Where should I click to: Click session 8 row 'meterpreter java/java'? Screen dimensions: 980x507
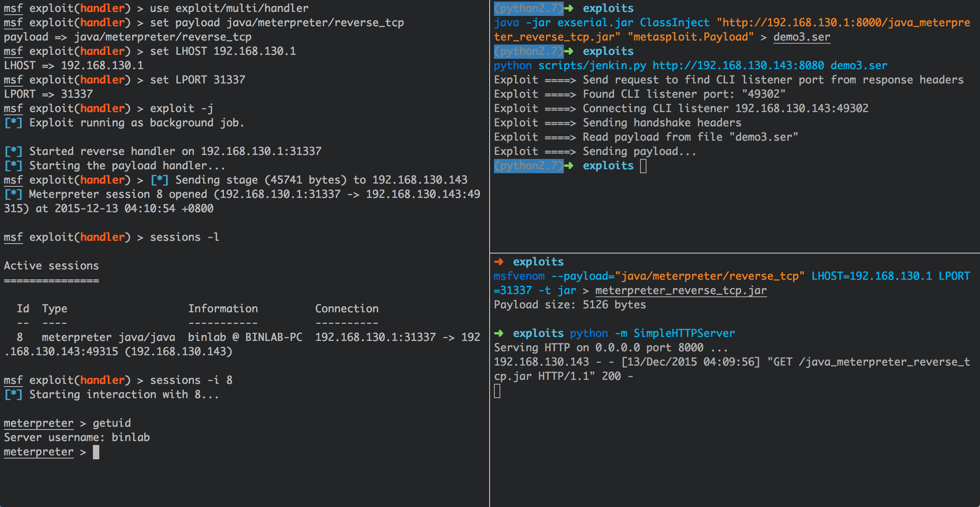click(x=108, y=337)
